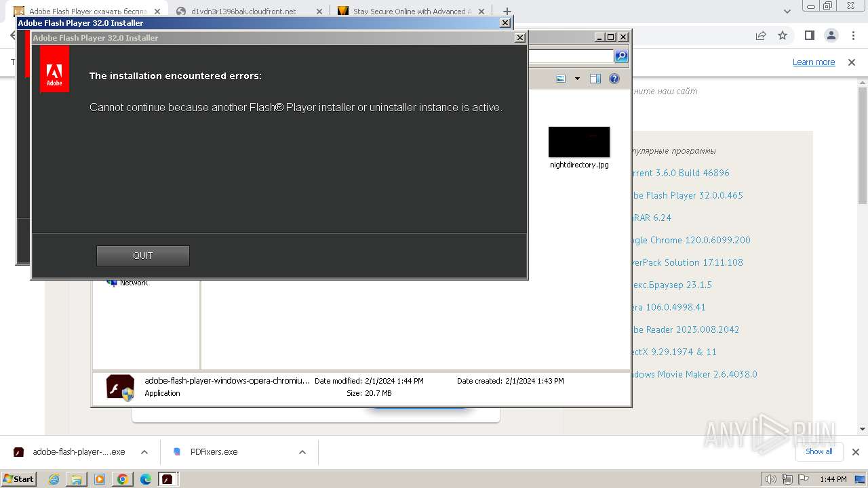This screenshot has height=488, width=868.
Task: Click the change view icon in Explorer
Action: (x=561, y=79)
